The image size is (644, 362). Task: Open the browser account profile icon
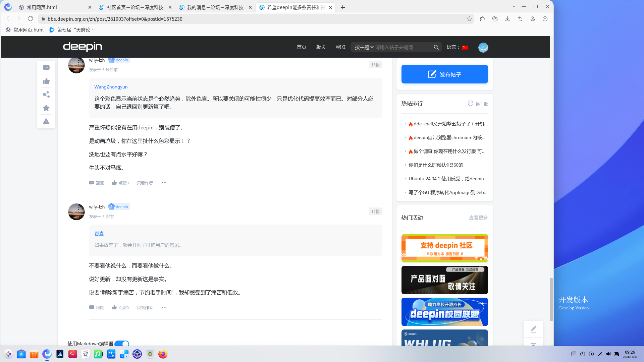[533, 19]
